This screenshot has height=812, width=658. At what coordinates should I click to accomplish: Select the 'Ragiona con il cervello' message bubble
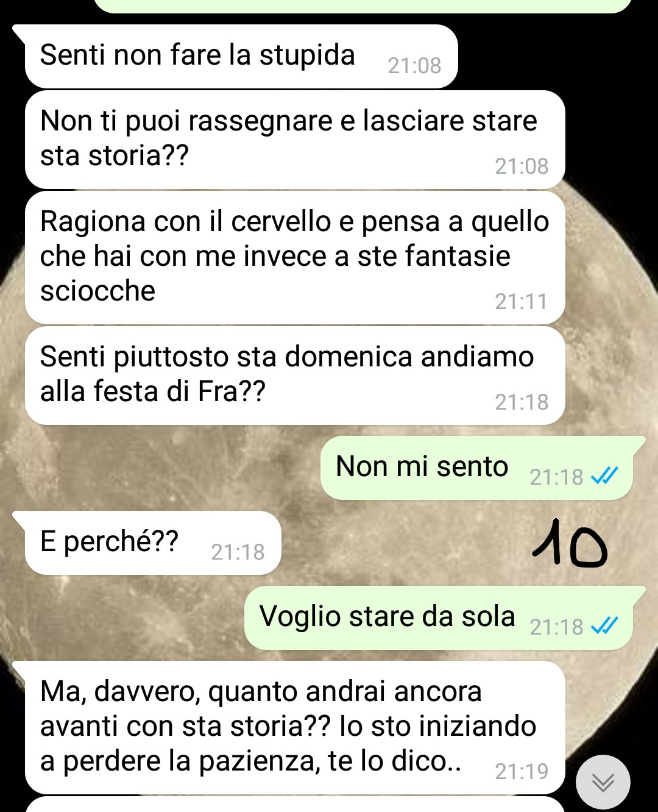click(x=295, y=257)
